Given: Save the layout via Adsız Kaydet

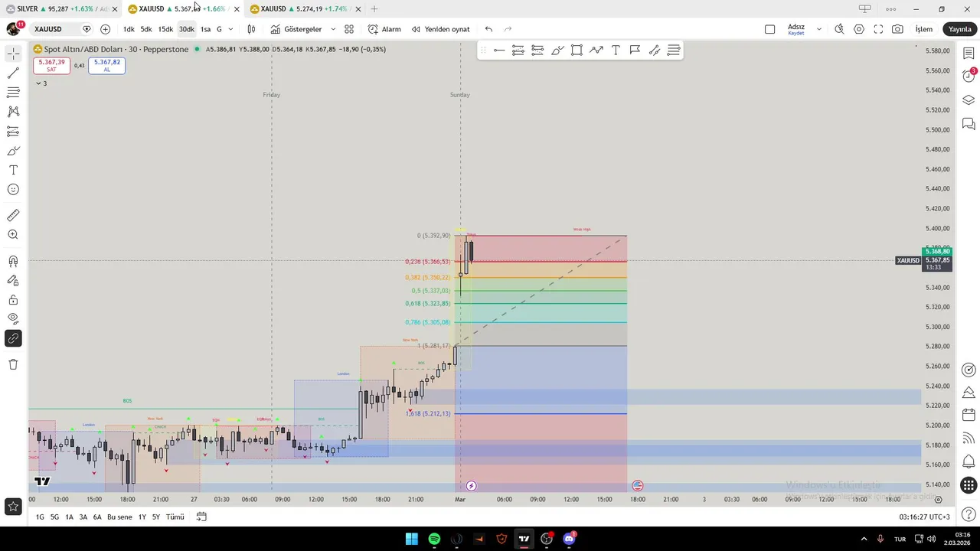Looking at the screenshot, I should 796,29.
